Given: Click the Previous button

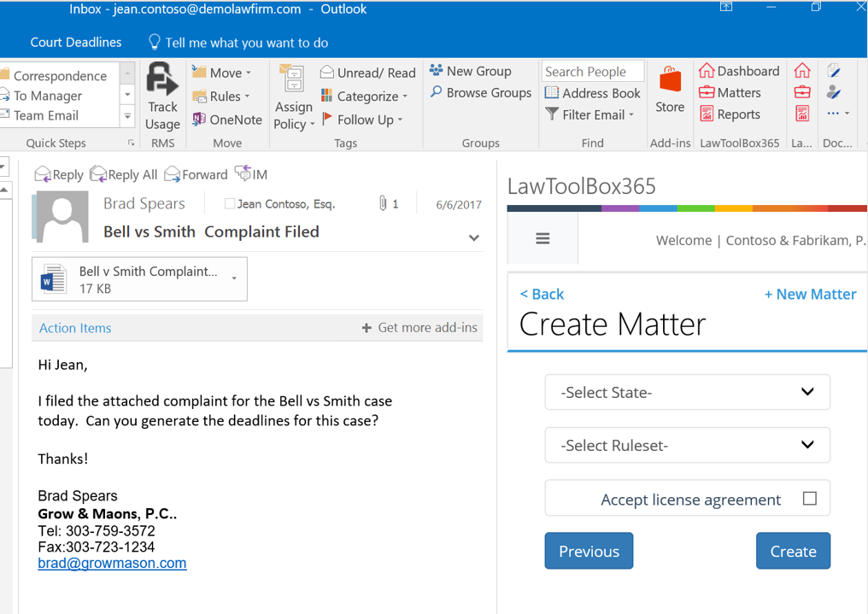Looking at the screenshot, I should tap(589, 551).
